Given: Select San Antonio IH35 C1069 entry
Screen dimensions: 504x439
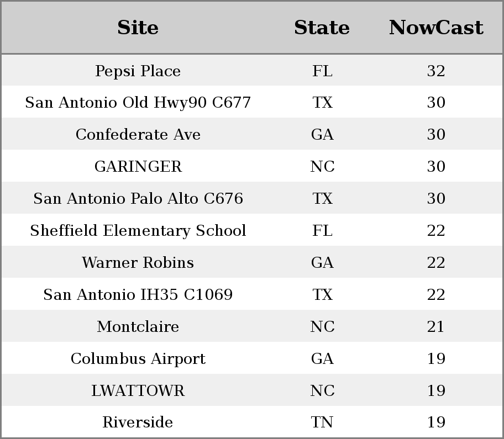Looking at the screenshot, I should click(138, 294).
